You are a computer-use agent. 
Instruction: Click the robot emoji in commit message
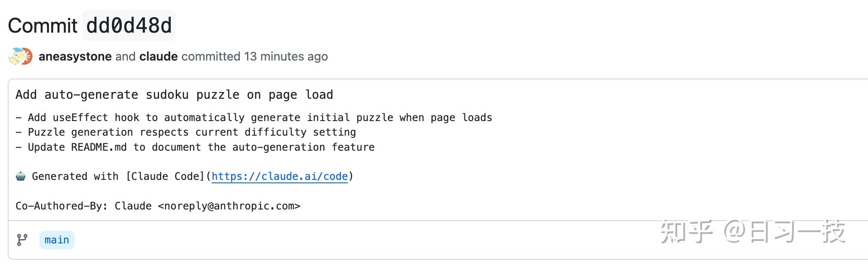point(21,176)
